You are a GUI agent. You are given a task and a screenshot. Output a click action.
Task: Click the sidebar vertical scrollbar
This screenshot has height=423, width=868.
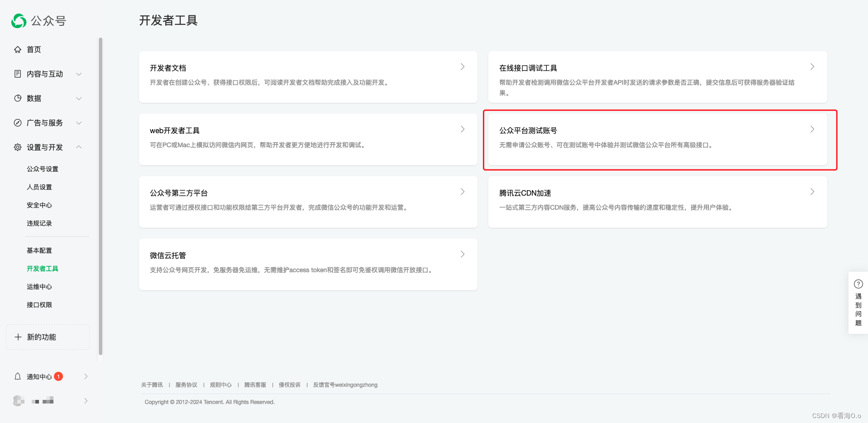point(101,196)
